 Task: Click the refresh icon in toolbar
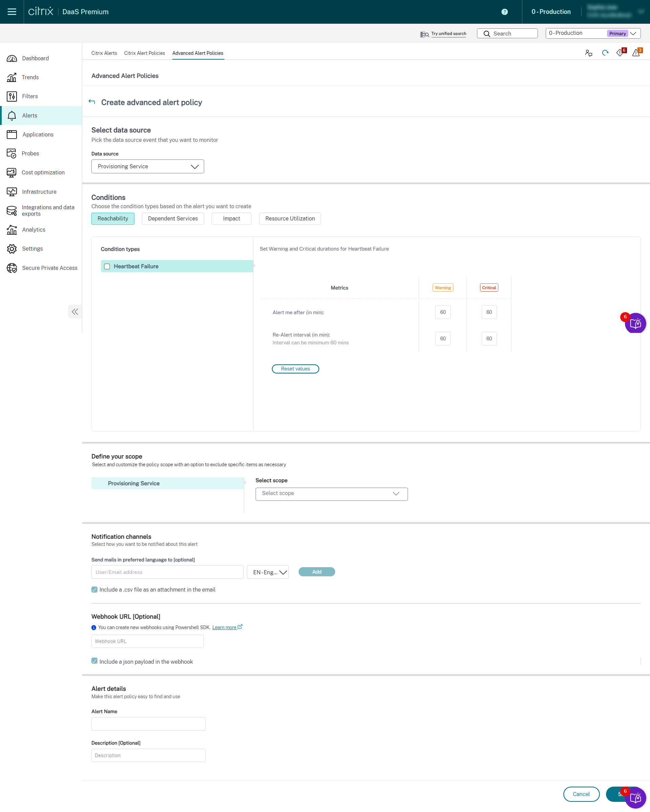point(605,53)
